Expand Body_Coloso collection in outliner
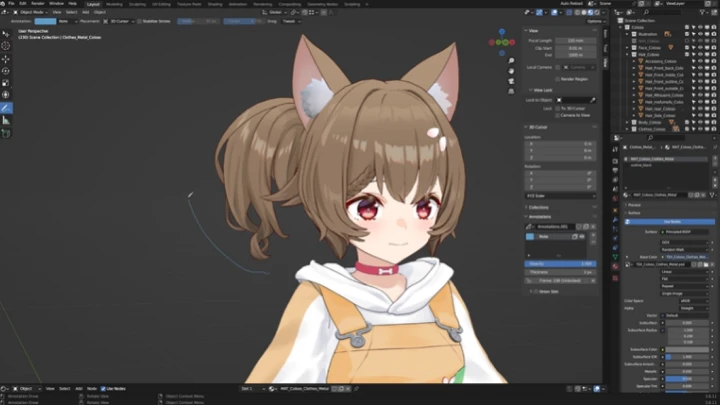720x405 pixels. (x=627, y=123)
